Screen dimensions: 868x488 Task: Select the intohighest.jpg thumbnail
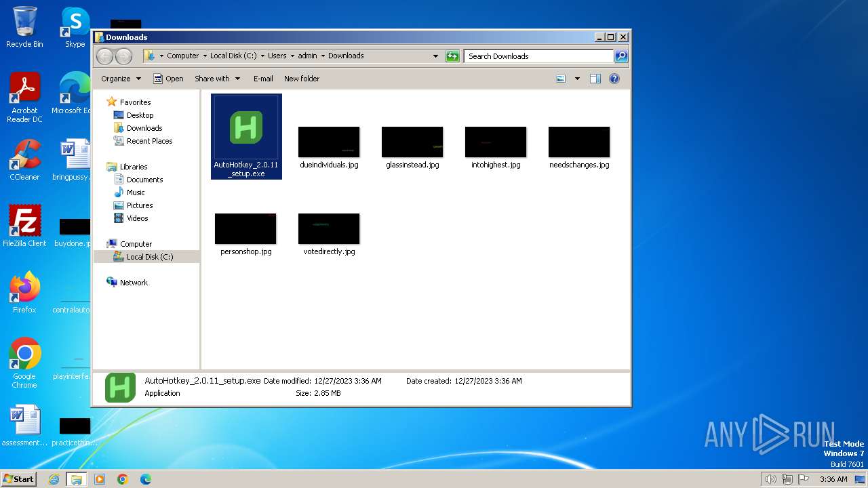pyautogui.click(x=496, y=142)
